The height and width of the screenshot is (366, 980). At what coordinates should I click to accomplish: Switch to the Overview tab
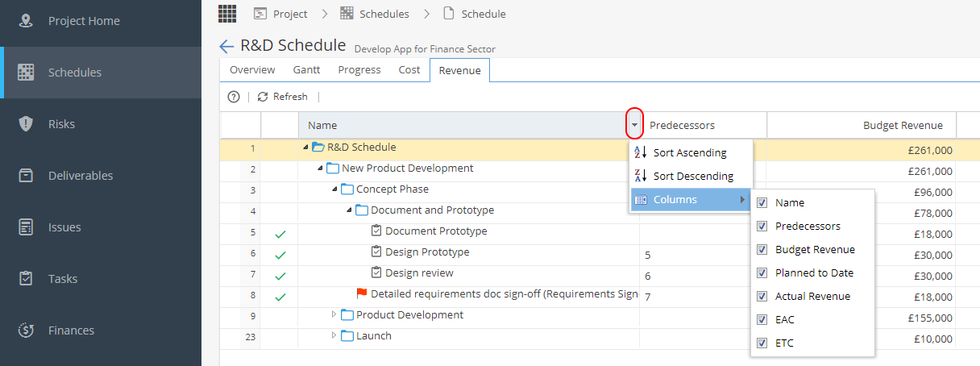252,70
